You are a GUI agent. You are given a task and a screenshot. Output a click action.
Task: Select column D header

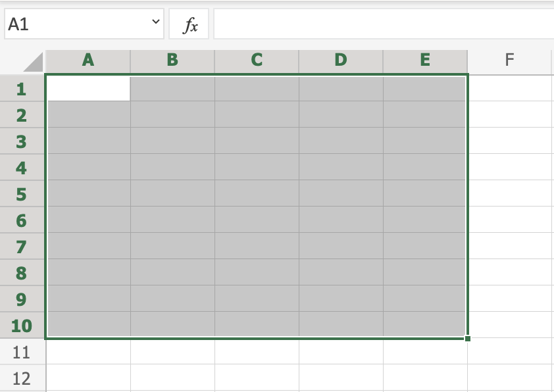[340, 61]
